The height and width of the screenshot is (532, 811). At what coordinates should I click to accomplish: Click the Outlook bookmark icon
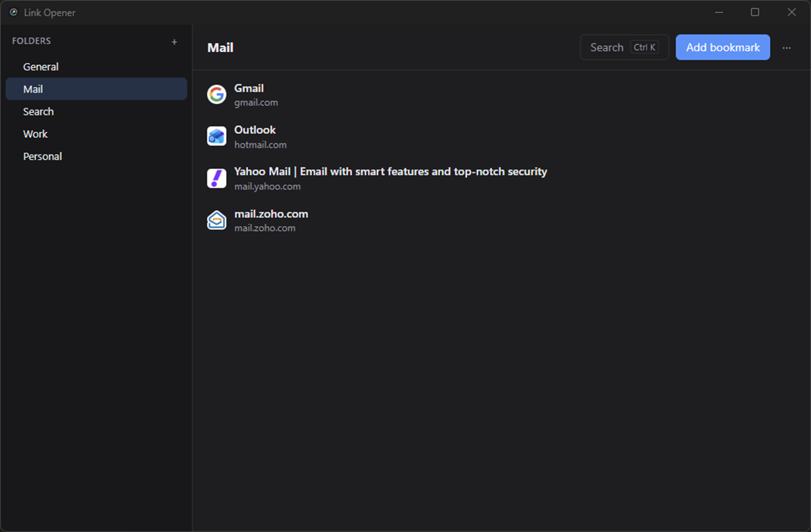[x=217, y=136]
